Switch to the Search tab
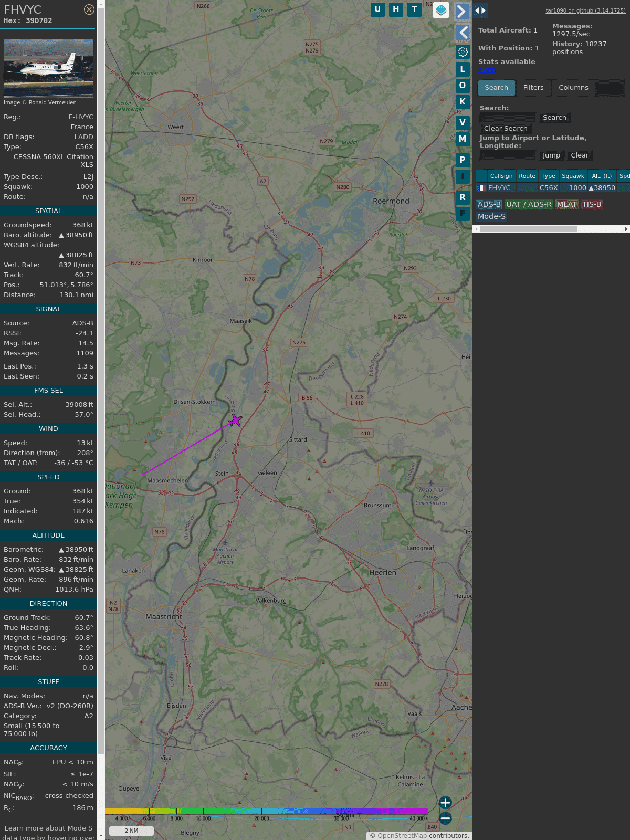The width and height of the screenshot is (630, 840). click(496, 88)
